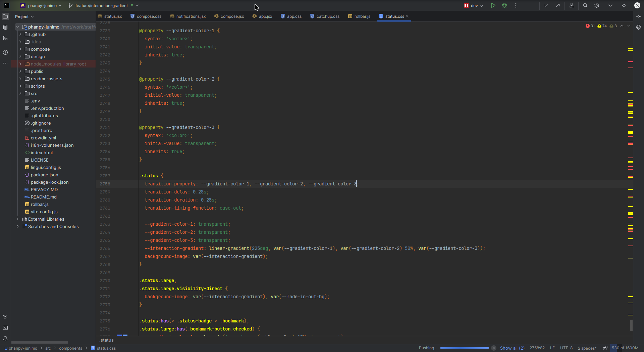This screenshot has height=352, width=644.
Task: Click the Update Project arrow icon
Action: 546,5
